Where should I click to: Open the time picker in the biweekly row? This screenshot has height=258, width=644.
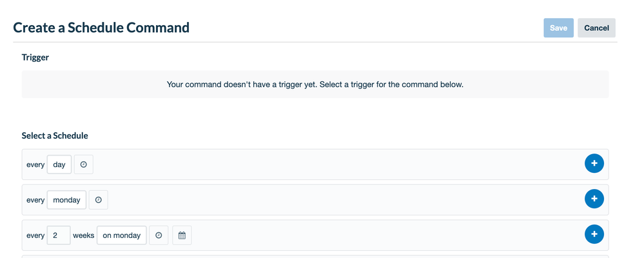(159, 235)
